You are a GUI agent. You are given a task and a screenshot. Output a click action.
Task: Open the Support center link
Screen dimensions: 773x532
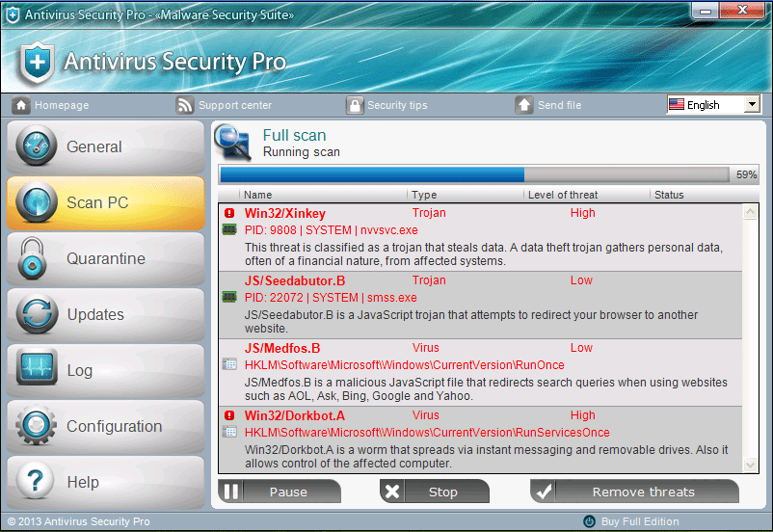click(x=235, y=105)
